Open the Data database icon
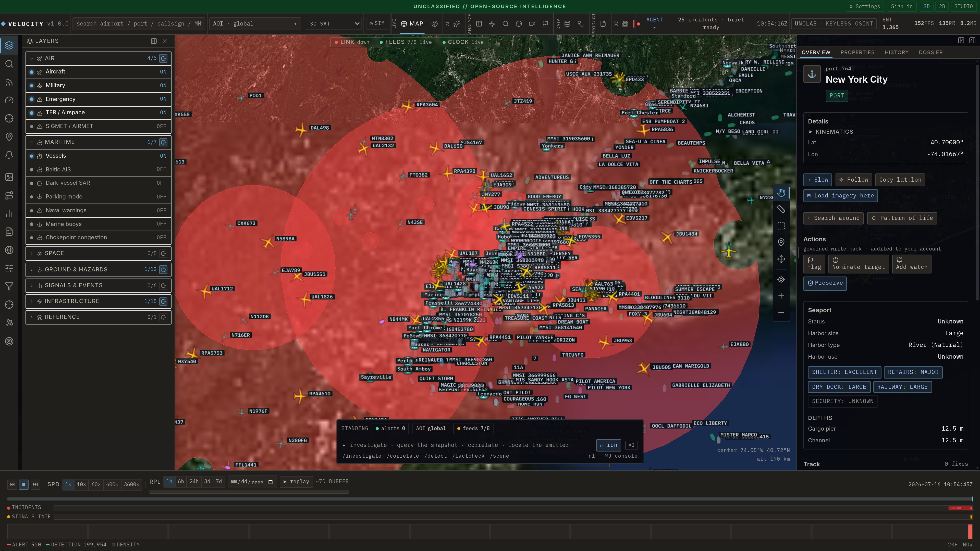The image size is (980, 551). pos(567,23)
